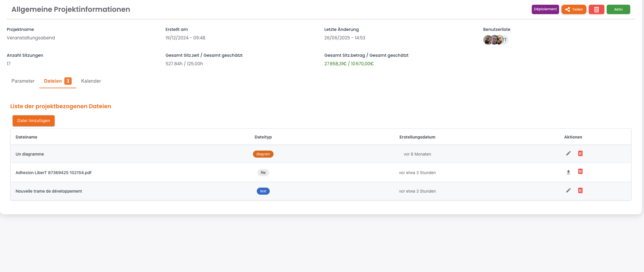Click the orange 'diagram' file type badge
644x272 pixels.
(x=263, y=154)
